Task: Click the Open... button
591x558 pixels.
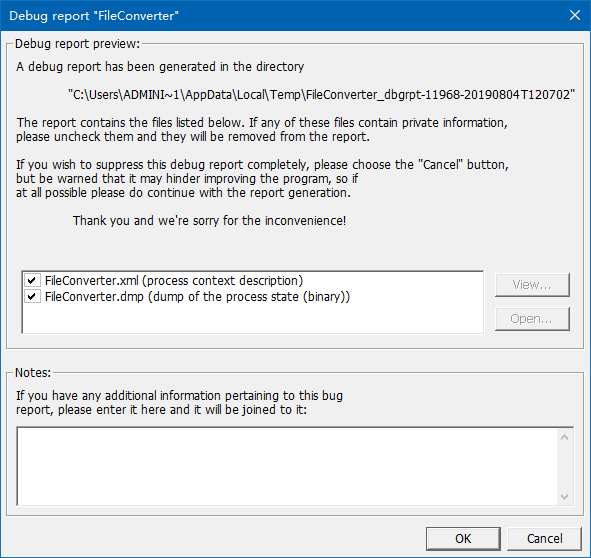Action: click(532, 319)
